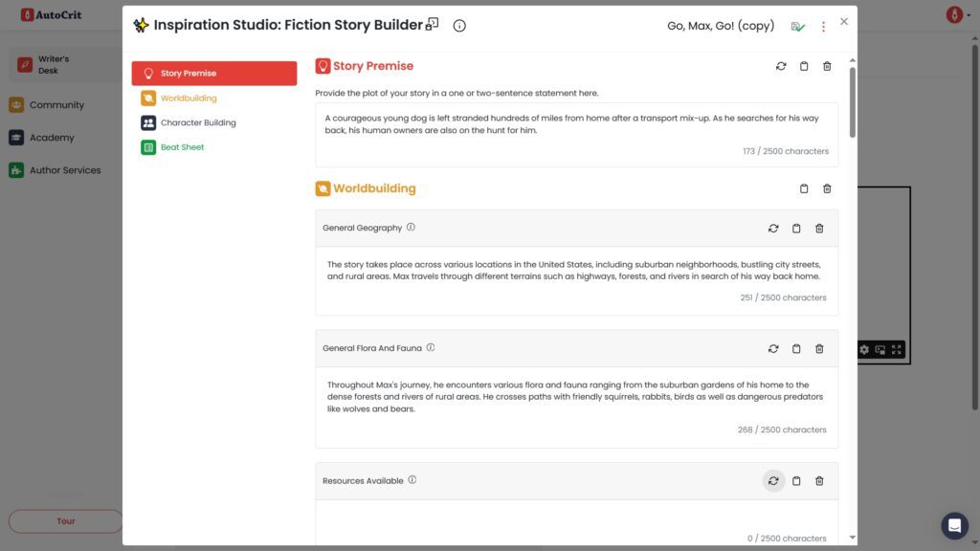This screenshot has height=551, width=980.
Task: Refresh the General Geography suggestion
Action: (773, 229)
